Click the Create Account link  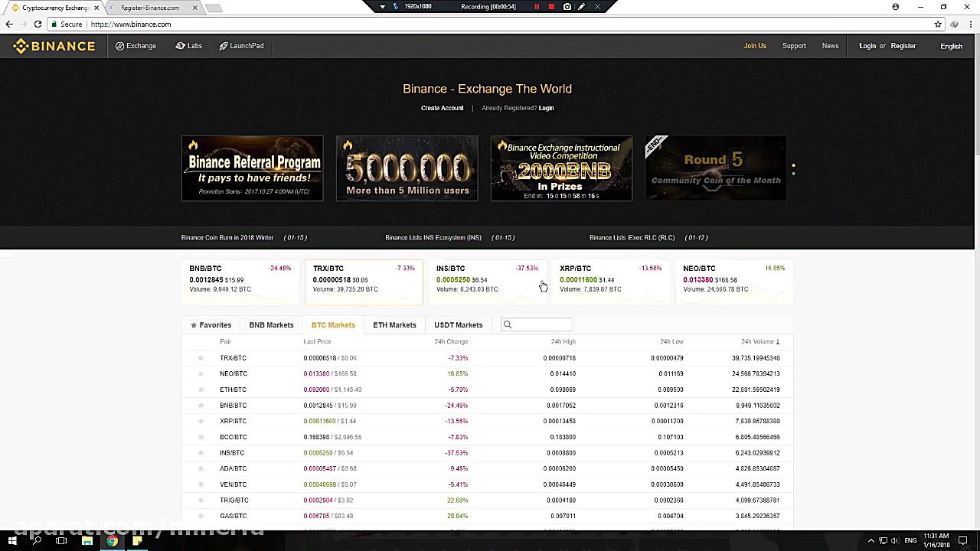point(442,108)
